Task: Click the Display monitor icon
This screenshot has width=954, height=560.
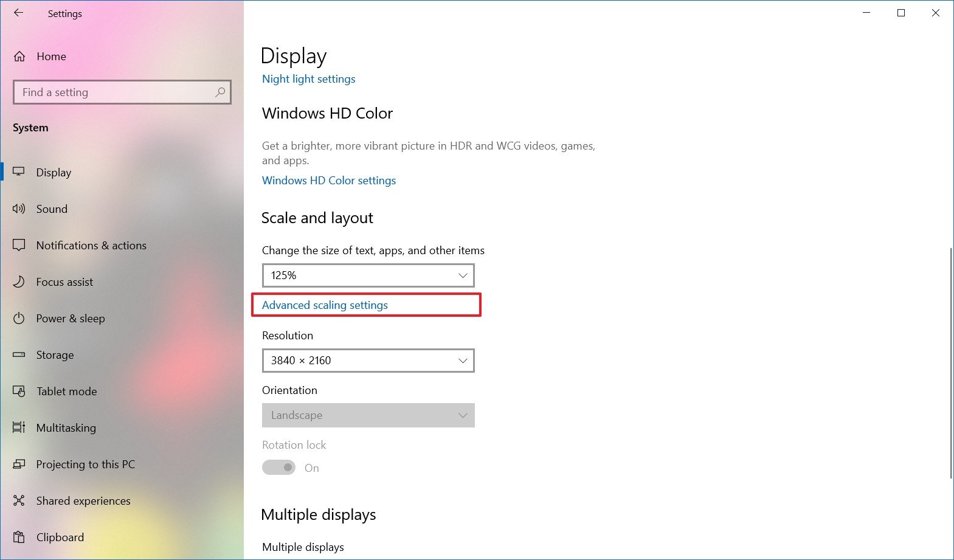Action: (19, 172)
